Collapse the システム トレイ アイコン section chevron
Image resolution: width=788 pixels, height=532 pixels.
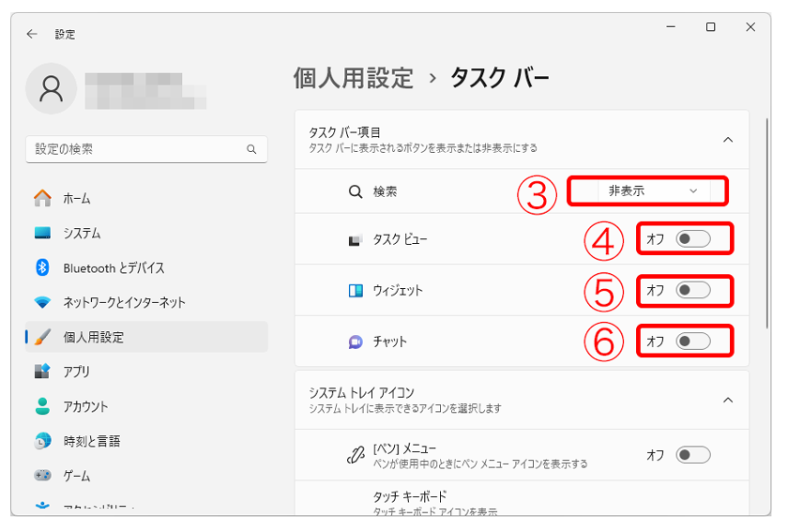click(728, 400)
